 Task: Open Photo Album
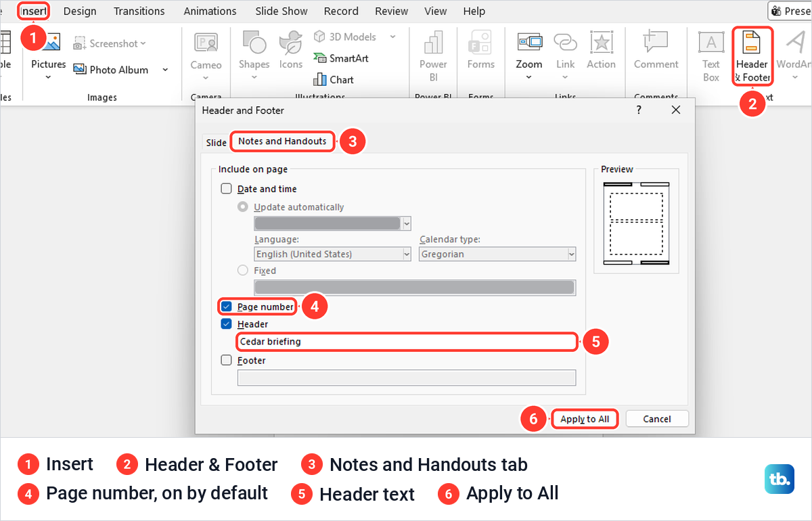[x=110, y=70]
